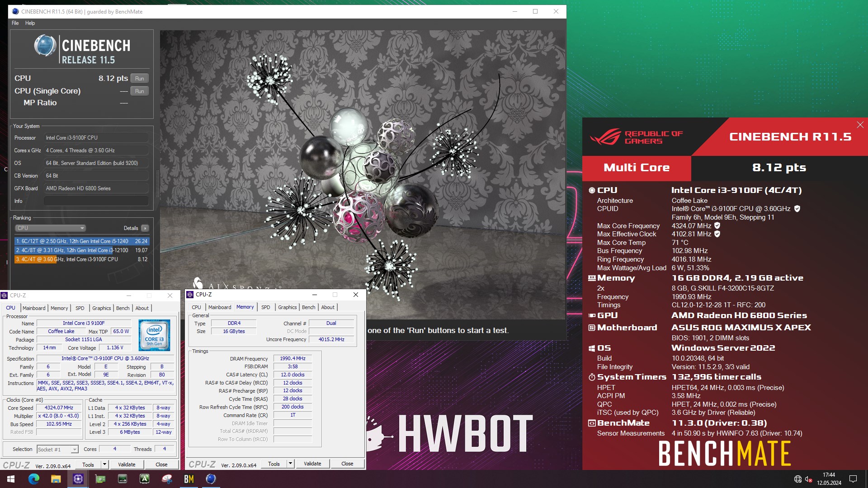Close the BenchMate result overlay with the X
868x488 pixels.
[x=860, y=125]
